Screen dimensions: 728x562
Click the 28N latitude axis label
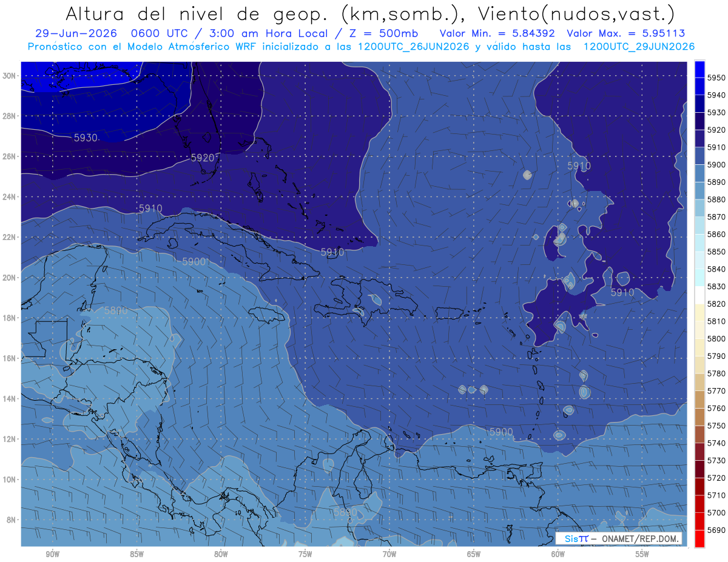coord(10,116)
